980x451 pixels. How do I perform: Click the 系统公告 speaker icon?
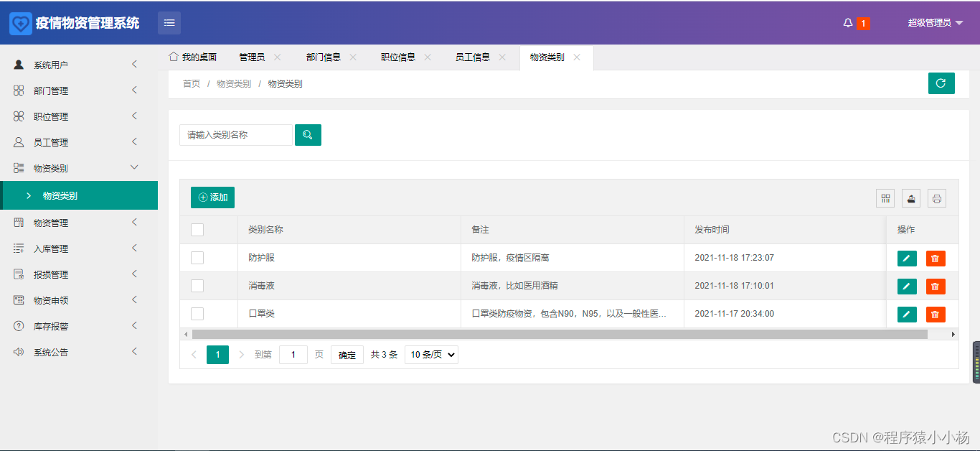(19, 352)
